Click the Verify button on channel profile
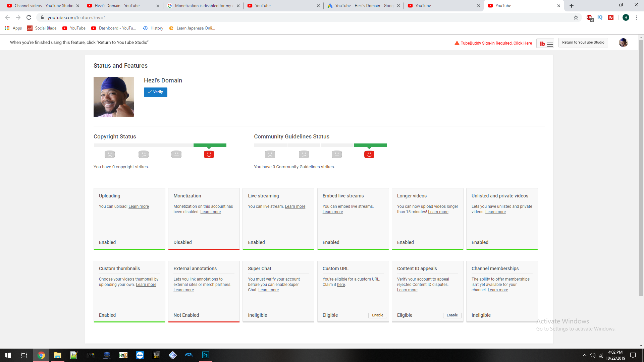This screenshot has height=362, width=644. [x=155, y=92]
